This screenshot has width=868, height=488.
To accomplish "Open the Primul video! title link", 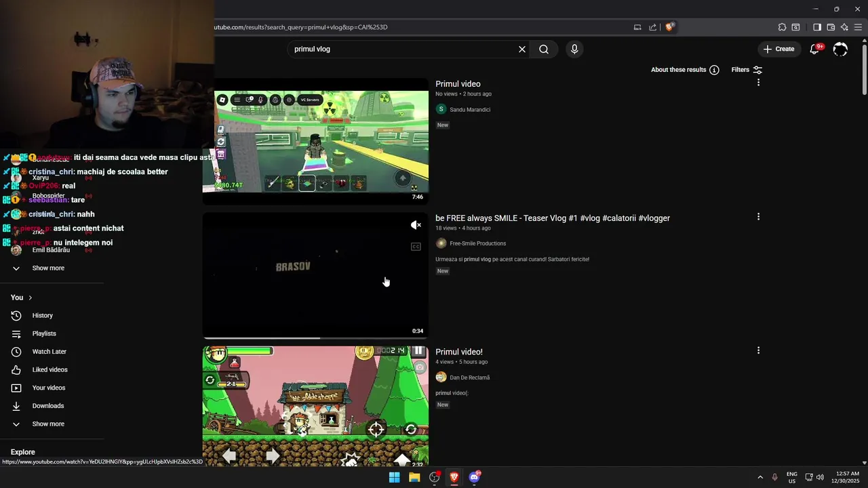I will [459, 352].
